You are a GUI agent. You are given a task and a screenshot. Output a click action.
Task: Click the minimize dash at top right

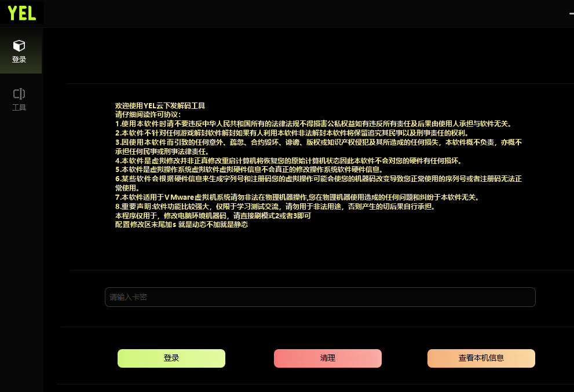571,13
